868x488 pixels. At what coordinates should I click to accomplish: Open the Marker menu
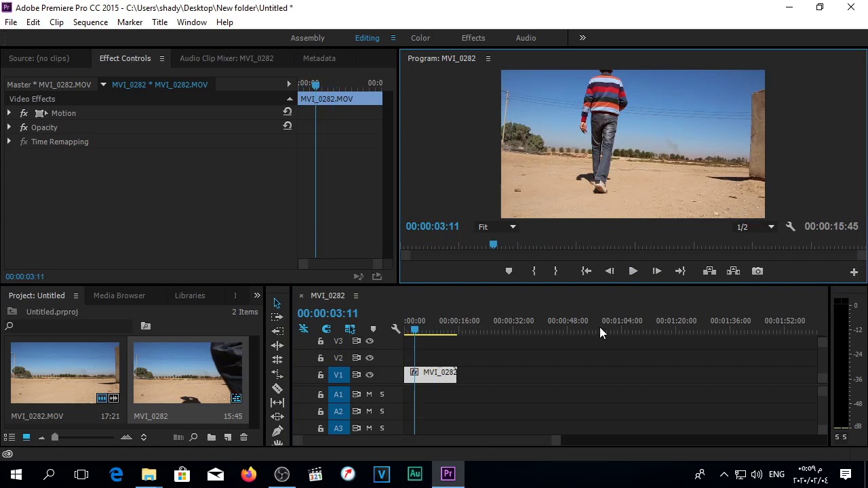coord(130,22)
